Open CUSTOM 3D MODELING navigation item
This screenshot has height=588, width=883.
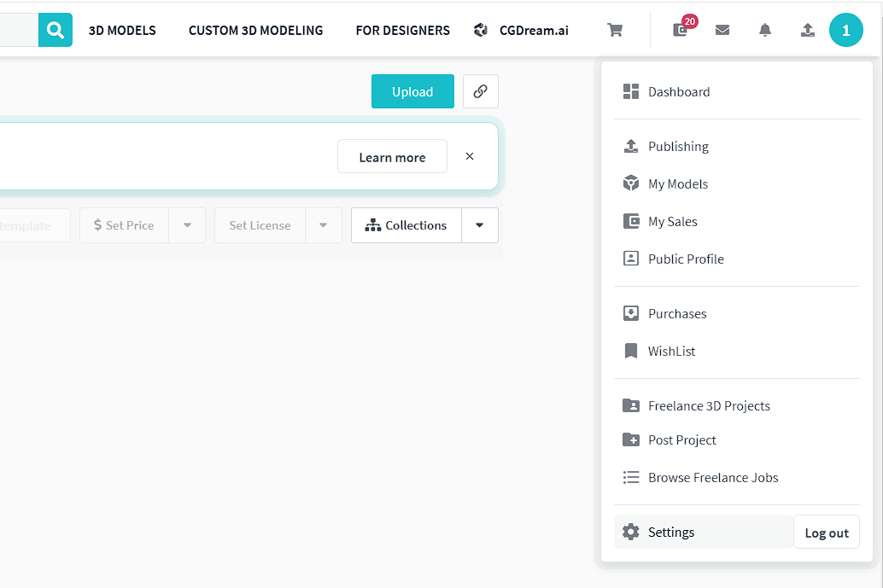coord(255,31)
